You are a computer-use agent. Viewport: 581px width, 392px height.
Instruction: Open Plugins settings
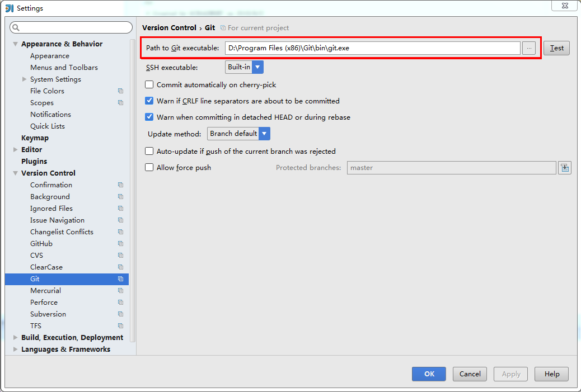click(x=34, y=162)
